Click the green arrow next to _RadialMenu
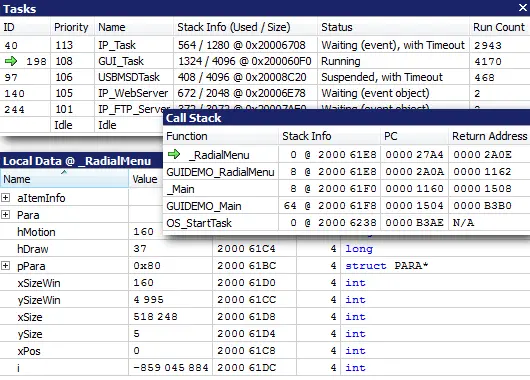The image size is (530, 380). (174, 155)
